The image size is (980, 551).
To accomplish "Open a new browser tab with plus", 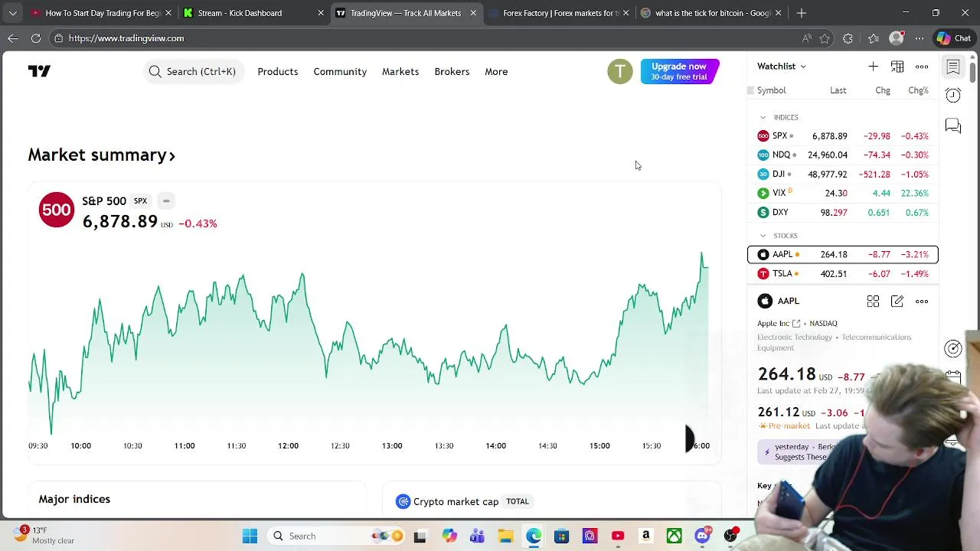I will [x=802, y=13].
